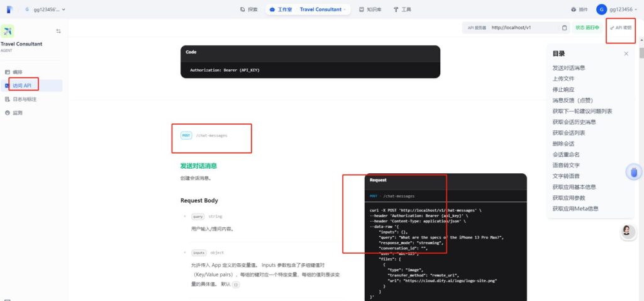The image size is (644, 301).
Task: Click the user avatar circle G
Action: pos(601,9)
